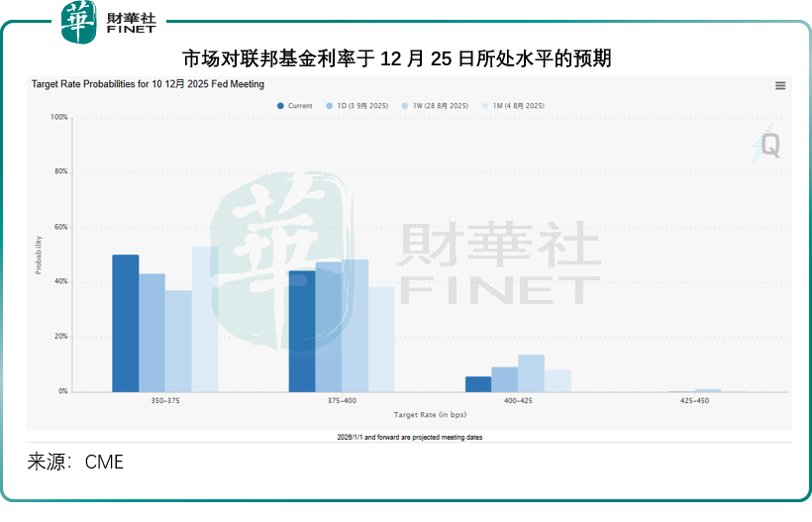
Task: Click the 425-450 x-axis label
Action: (x=694, y=401)
